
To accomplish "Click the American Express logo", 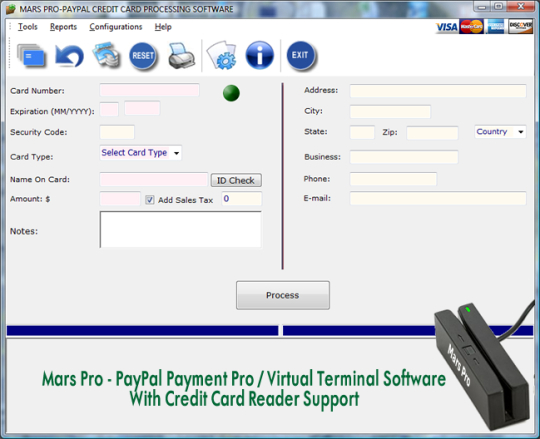I will point(496,27).
